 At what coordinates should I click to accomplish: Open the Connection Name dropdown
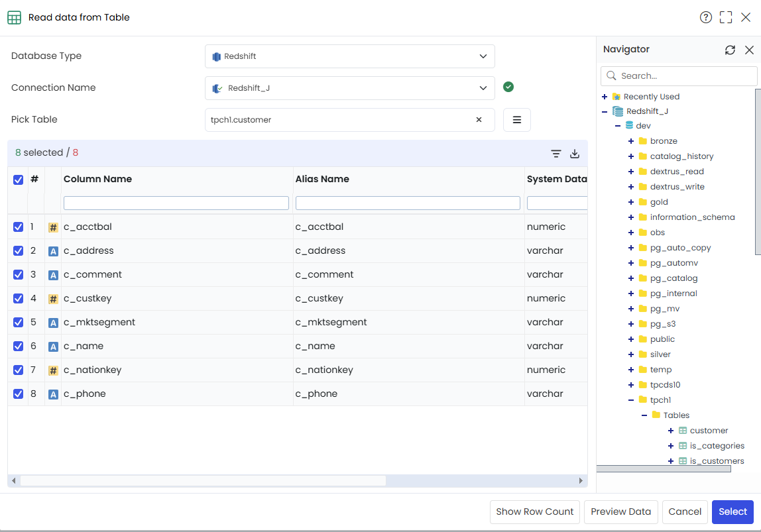(x=349, y=88)
